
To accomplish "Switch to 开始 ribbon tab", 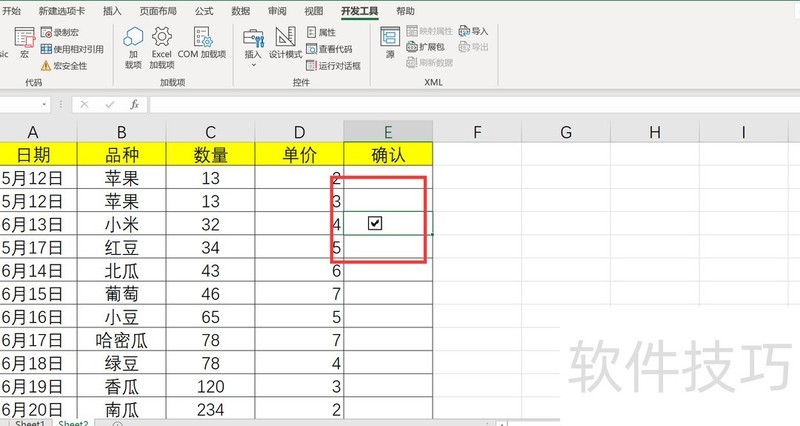I will pyautogui.click(x=11, y=11).
